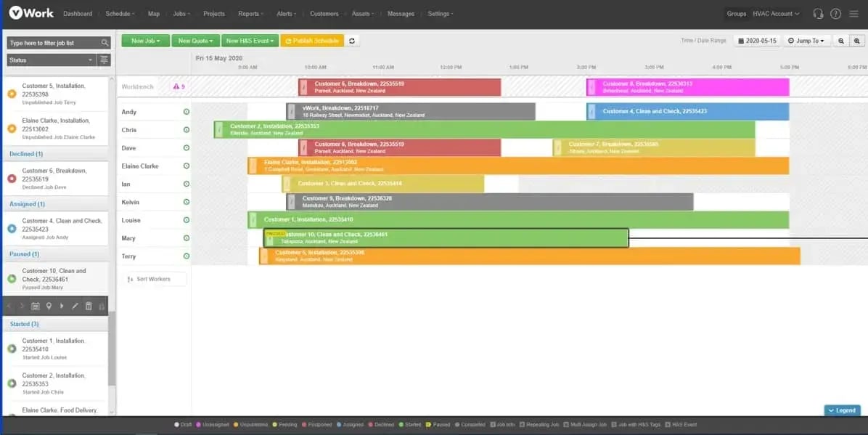868x435 pixels.
Task: Click the pencil edit icon in job toolbar
Action: click(75, 306)
